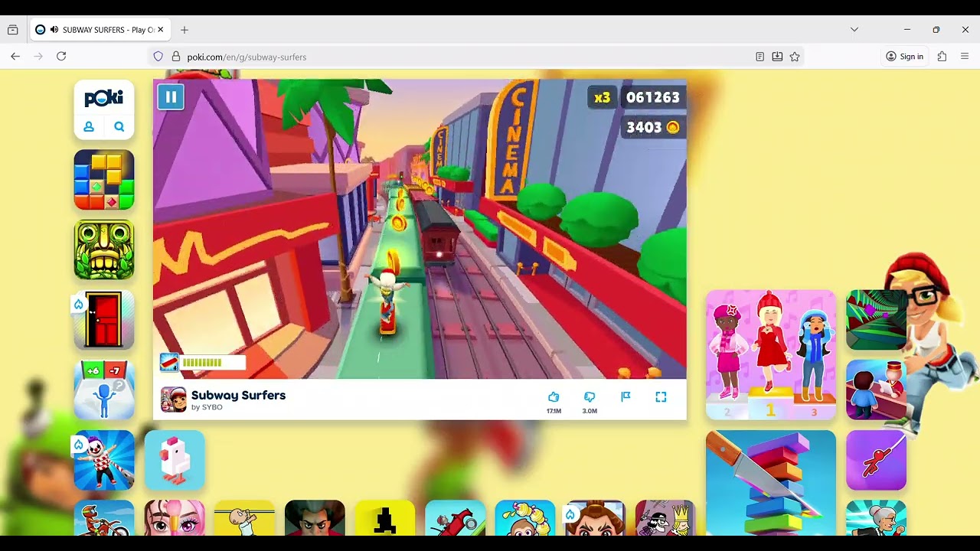The image size is (980, 551).
Task: Open the dirt bike game thumbnail
Action: (104, 518)
